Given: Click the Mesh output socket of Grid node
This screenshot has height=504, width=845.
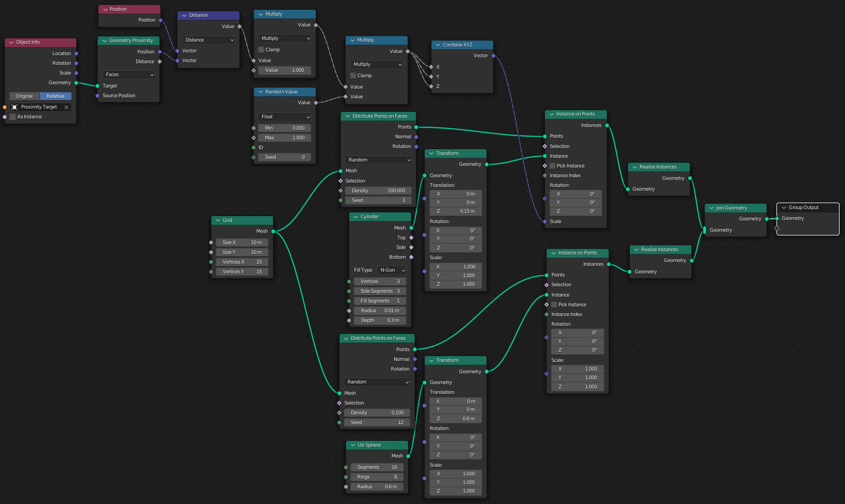Looking at the screenshot, I should point(273,231).
